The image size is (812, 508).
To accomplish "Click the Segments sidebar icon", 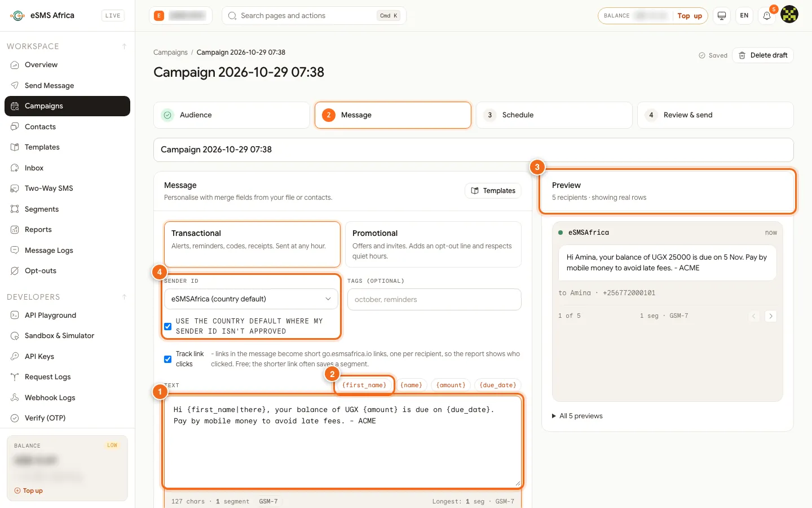I will click(x=15, y=209).
